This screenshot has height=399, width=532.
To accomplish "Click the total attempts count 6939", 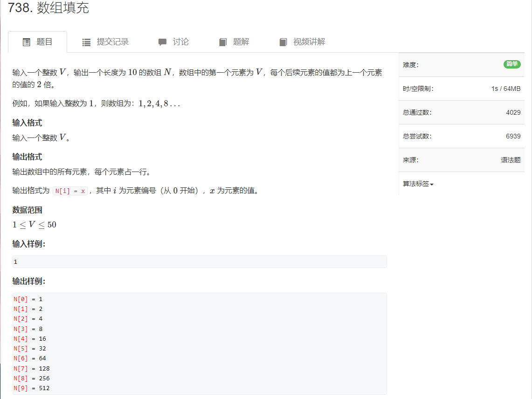I will coord(513,136).
